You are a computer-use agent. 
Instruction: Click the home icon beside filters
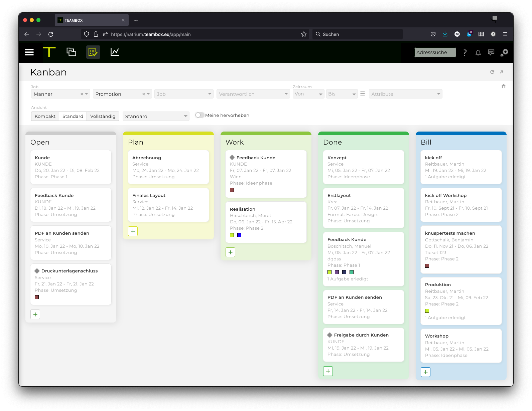click(x=504, y=86)
